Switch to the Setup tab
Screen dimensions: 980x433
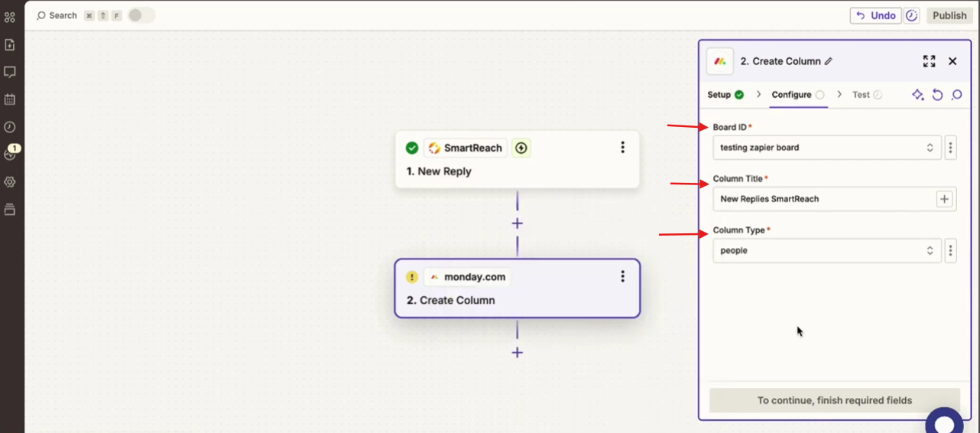coord(725,95)
